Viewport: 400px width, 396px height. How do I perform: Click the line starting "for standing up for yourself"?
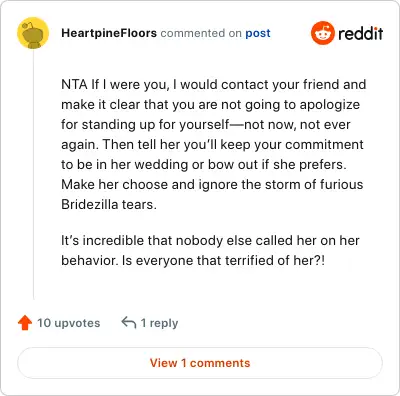(206, 125)
